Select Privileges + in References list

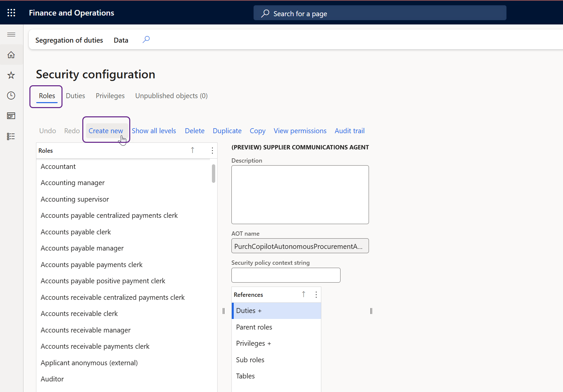pyautogui.click(x=253, y=343)
